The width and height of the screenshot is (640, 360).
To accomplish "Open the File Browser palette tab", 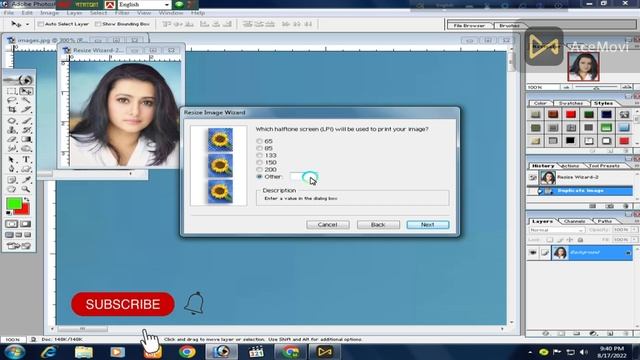I will pos(469,25).
